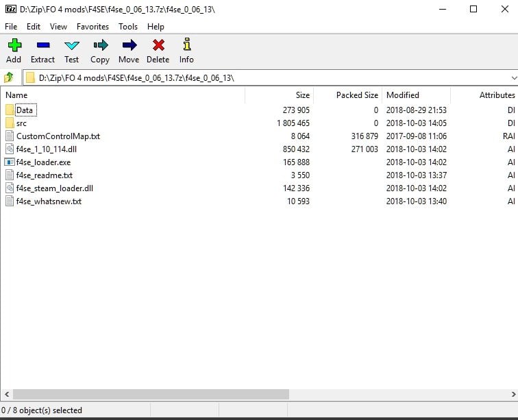Image resolution: width=518 pixels, height=420 pixels.
Task: Select the Data folder name
Action: 25,110
